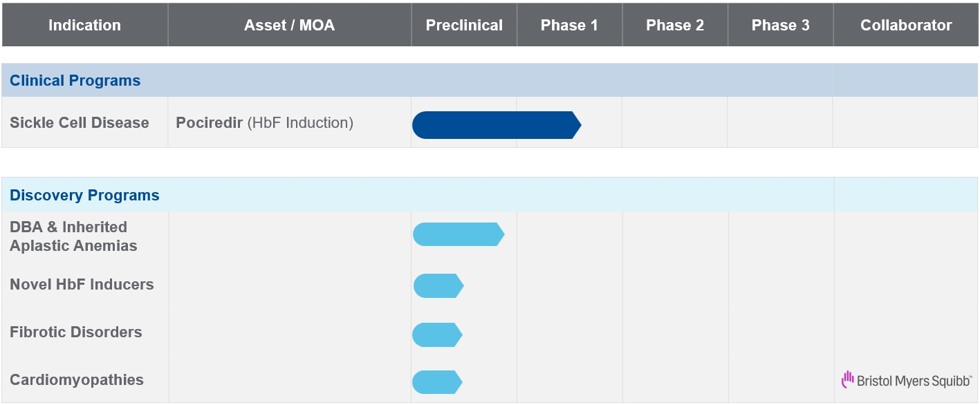Select the Phase 2 column header

click(x=674, y=26)
